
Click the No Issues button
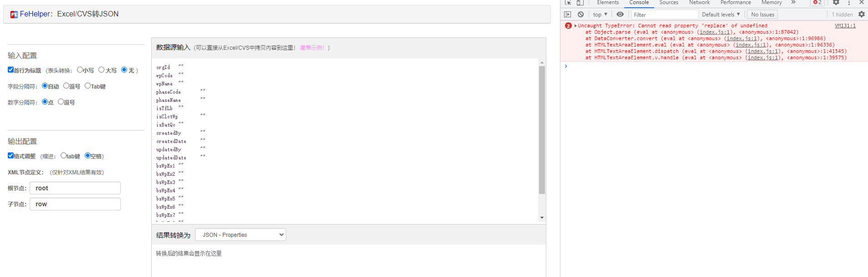763,15
